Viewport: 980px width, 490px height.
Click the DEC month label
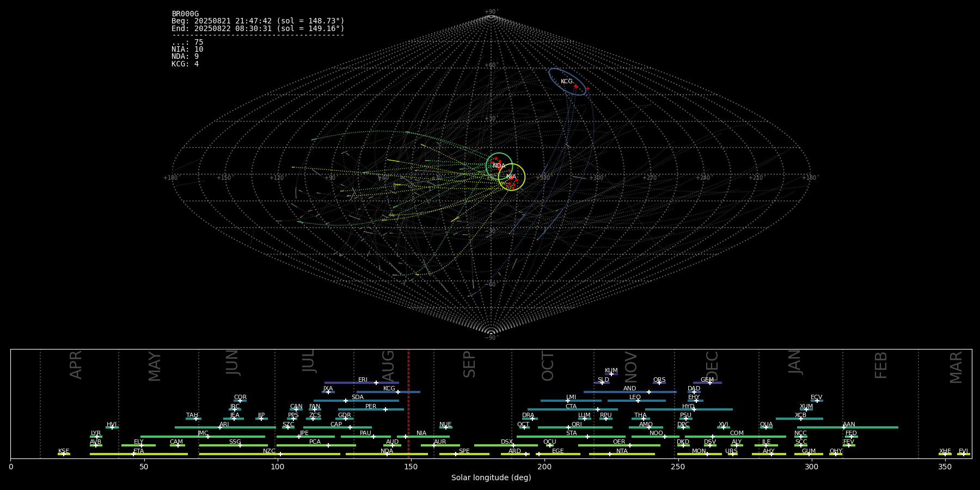point(712,366)
